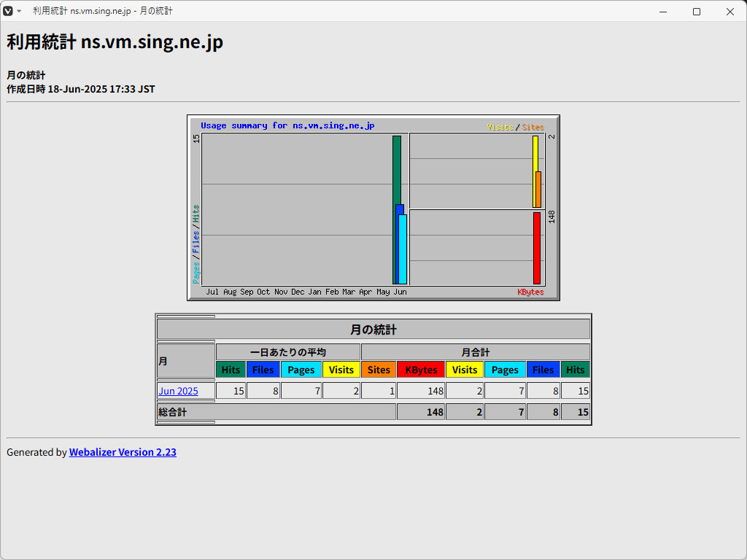Click the daily average Files value 8
This screenshot has height=560, width=747.
[x=263, y=391]
